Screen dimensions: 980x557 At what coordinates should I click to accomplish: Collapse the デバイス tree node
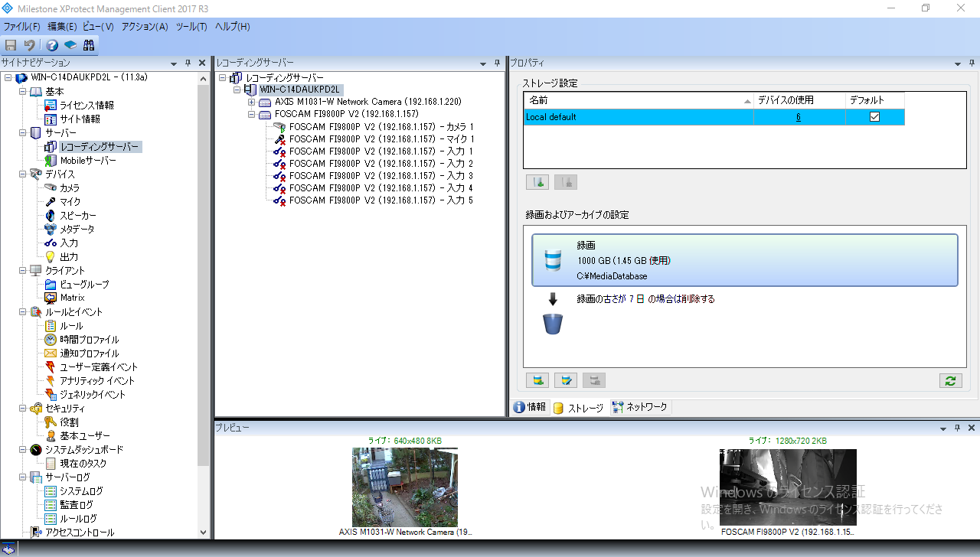click(x=23, y=174)
